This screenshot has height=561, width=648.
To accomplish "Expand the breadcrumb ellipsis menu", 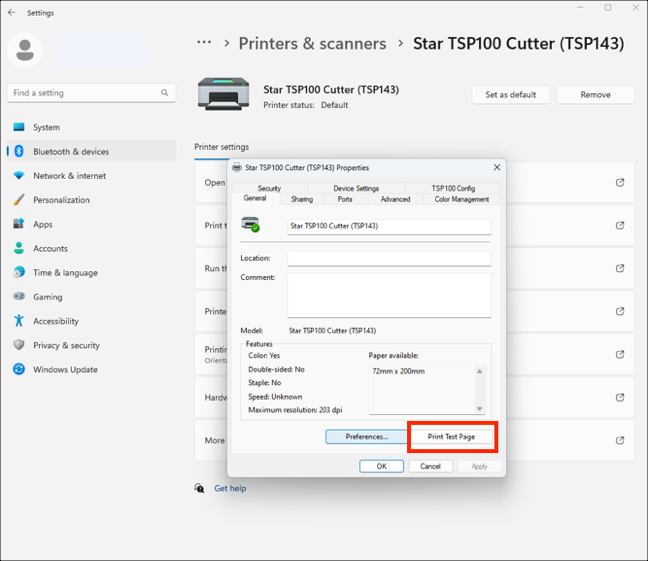I will [x=204, y=42].
